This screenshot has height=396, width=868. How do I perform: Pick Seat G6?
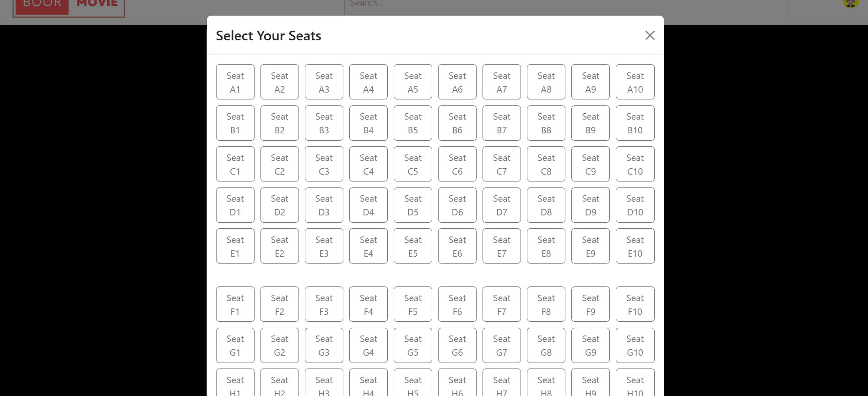coord(457,345)
